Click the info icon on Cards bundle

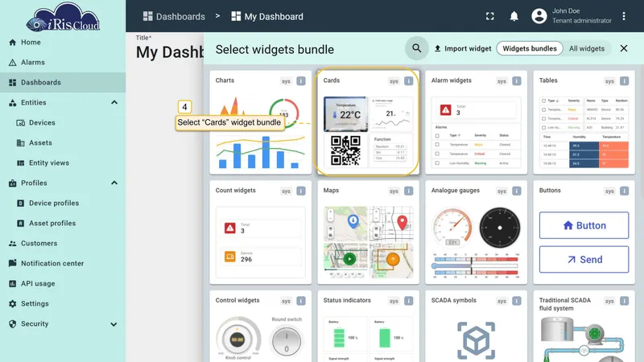click(408, 81)
